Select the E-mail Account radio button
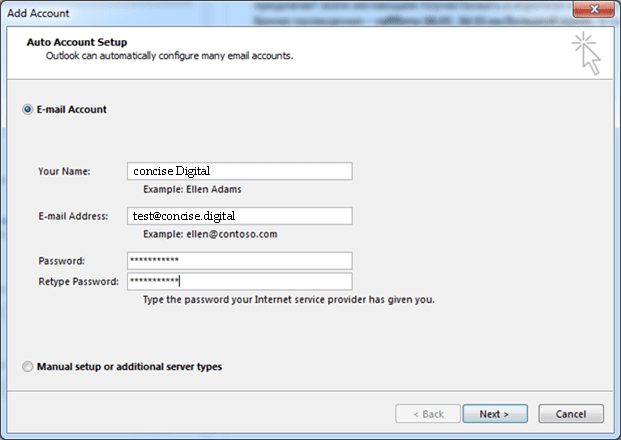 point(27,110)
